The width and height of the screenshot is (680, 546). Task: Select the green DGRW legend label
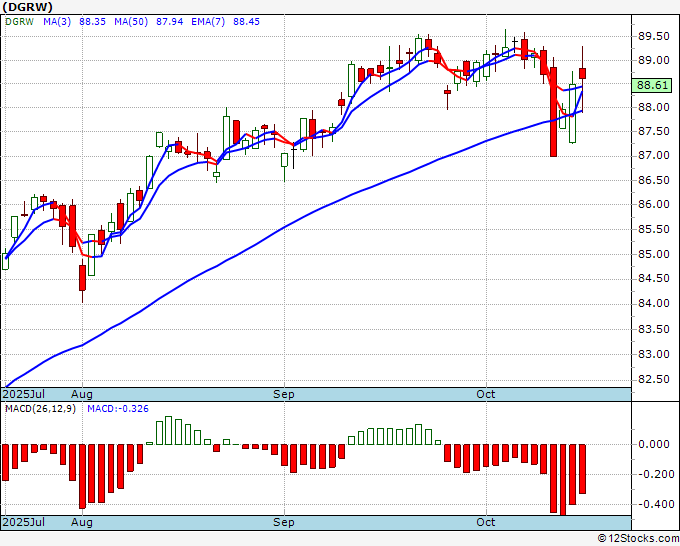pos(19,22)
